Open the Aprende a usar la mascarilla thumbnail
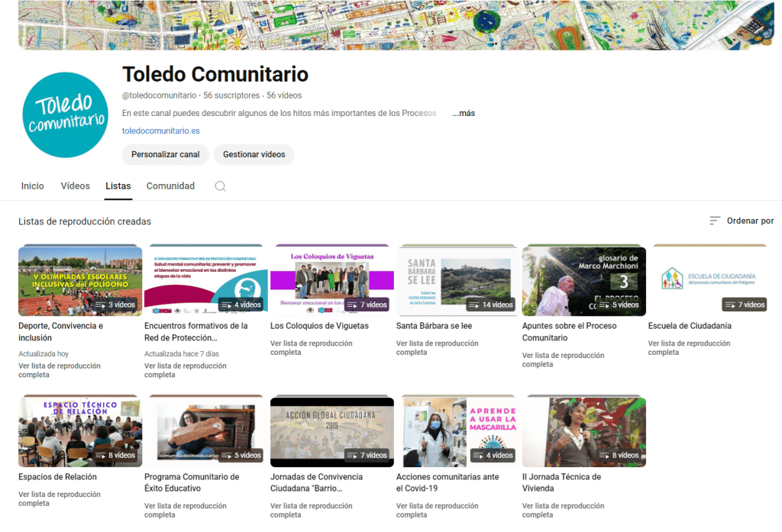 click(458, 432)
